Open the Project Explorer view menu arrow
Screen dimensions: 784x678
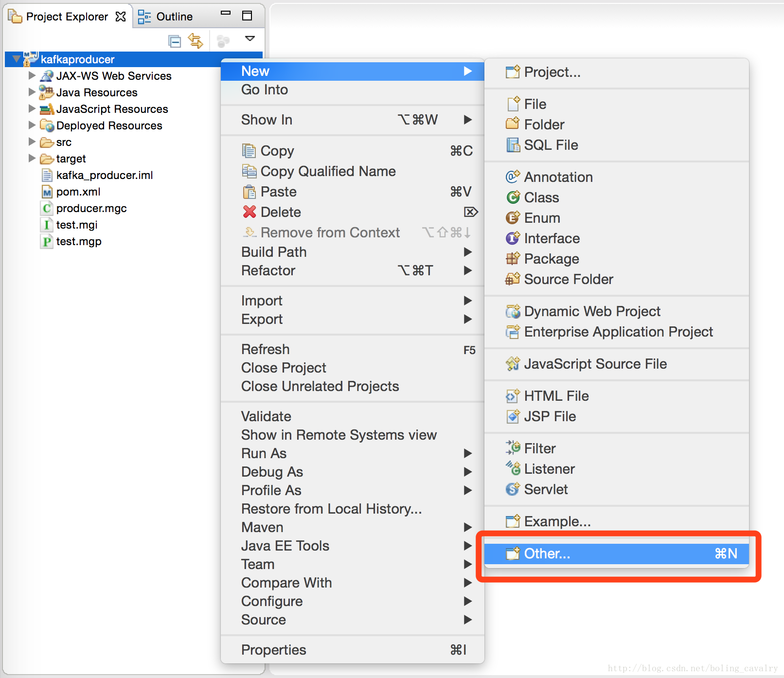coord(250,38)
